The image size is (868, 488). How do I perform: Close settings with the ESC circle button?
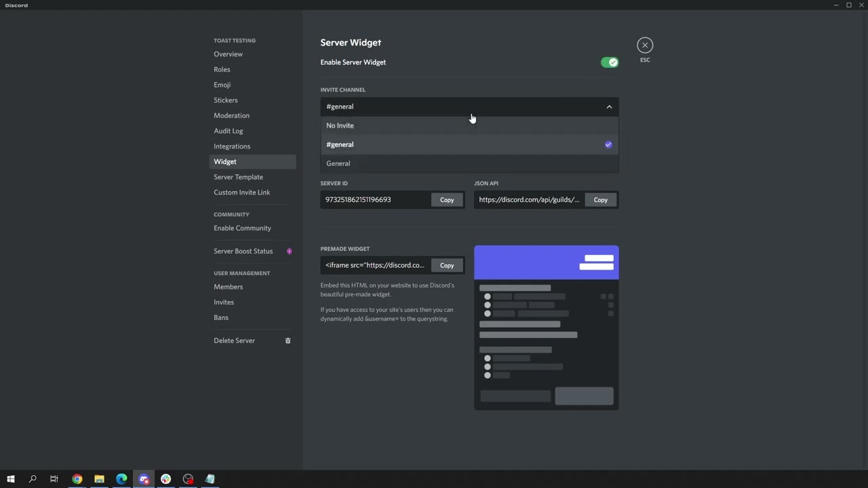(x=645, y=45)
